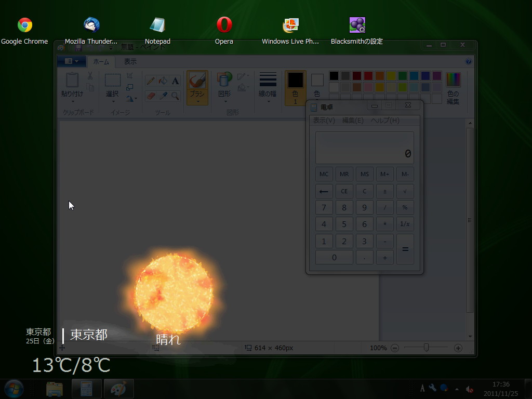532x399 pixels.
Task: Open the shape outline dropdown
Action: click(x=243, y=76)
